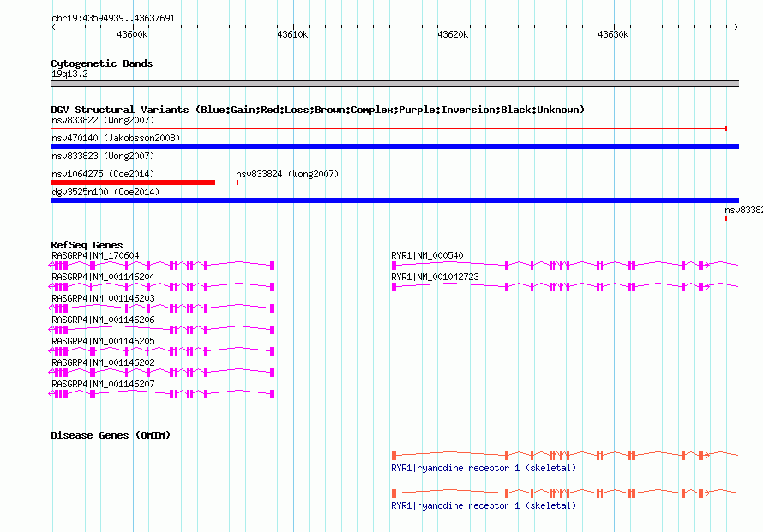Select the nsv1064275 (Coe2014) red loss bar
Viewport: 763px width, 532px height.
click(x=133, y=182)
